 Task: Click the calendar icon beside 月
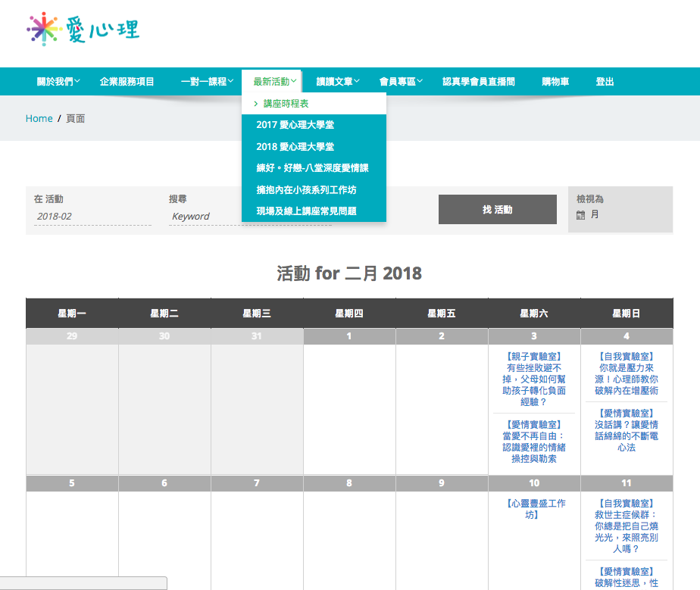(x=580, y=215)
